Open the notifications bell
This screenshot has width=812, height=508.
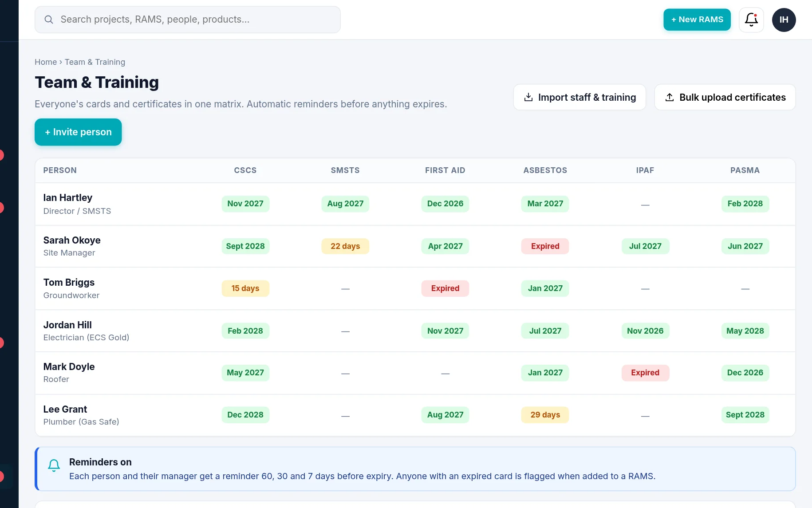751,20
